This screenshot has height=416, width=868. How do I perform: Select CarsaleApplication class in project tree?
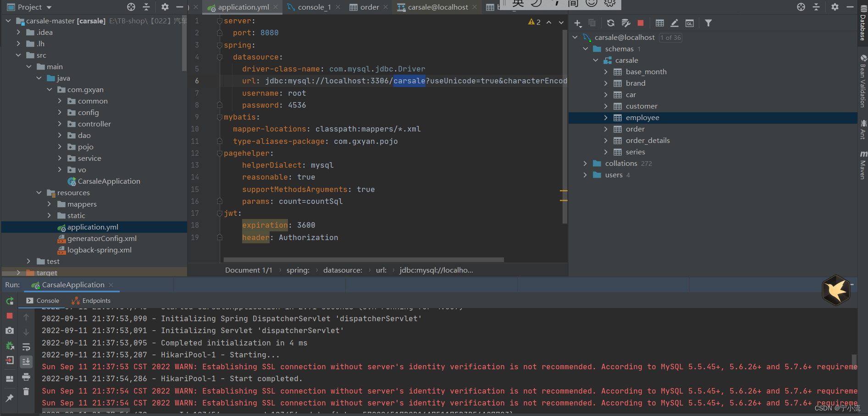[x=104, y=181]
